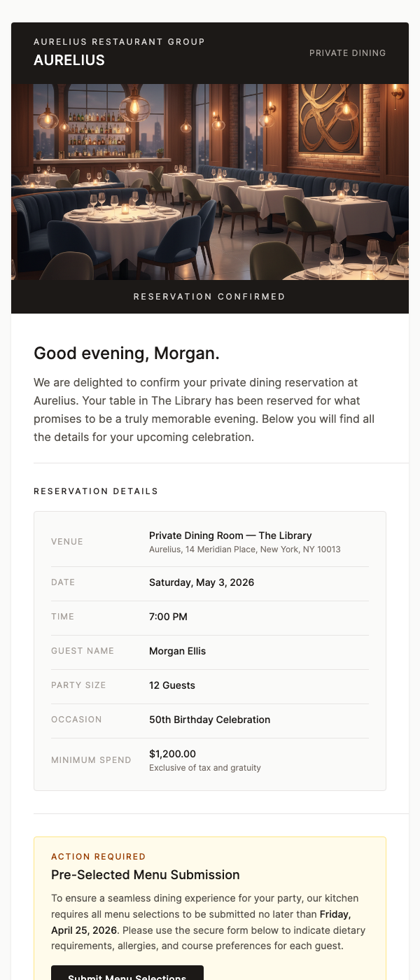This screenshot has height=980, width=420.
Task: Click the $1,200.00 minimum spend amount
Action: (x=172, y=754)
